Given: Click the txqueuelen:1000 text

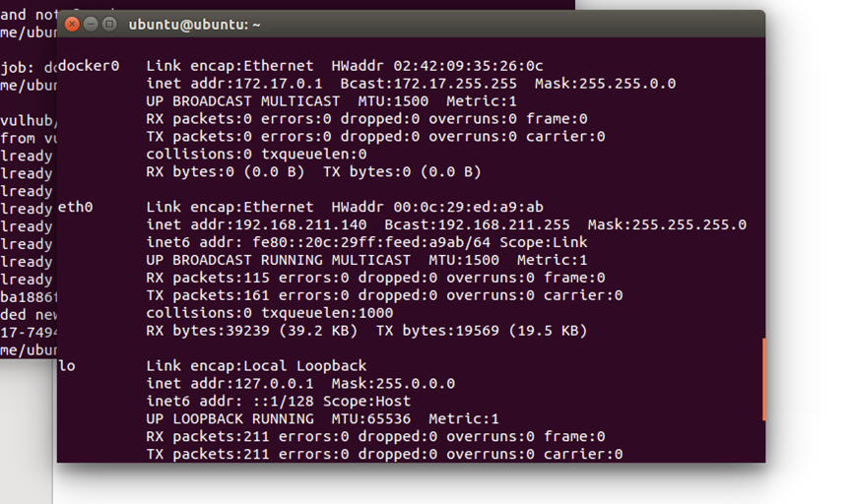Looking at the screenshot, I should point(327,313).
